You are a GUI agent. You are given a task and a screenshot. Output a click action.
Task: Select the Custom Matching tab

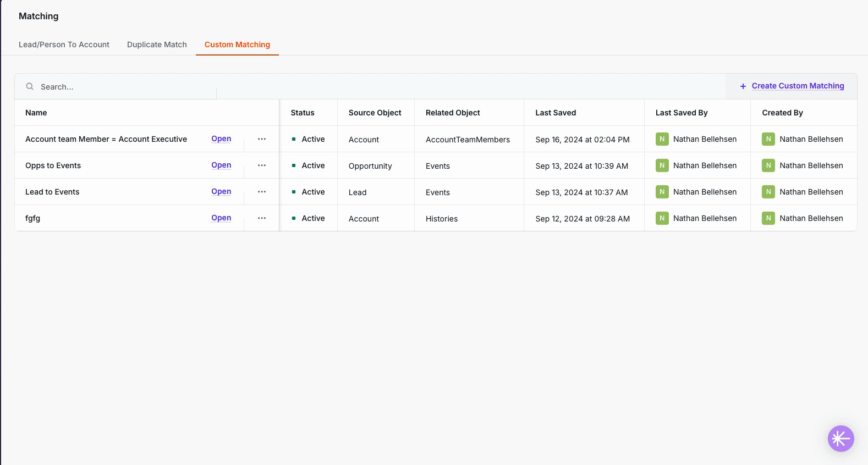[x=237, y=45]
